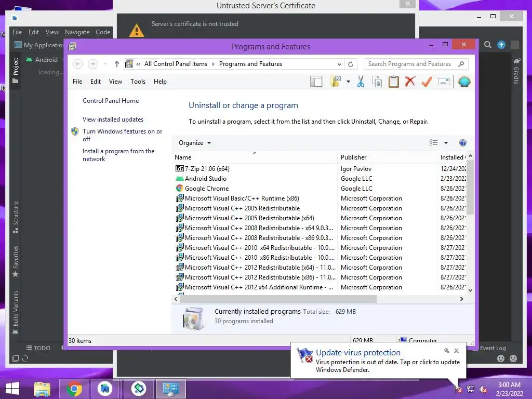Open the Gradle panel in Android Studio

[x=516, y=71]
